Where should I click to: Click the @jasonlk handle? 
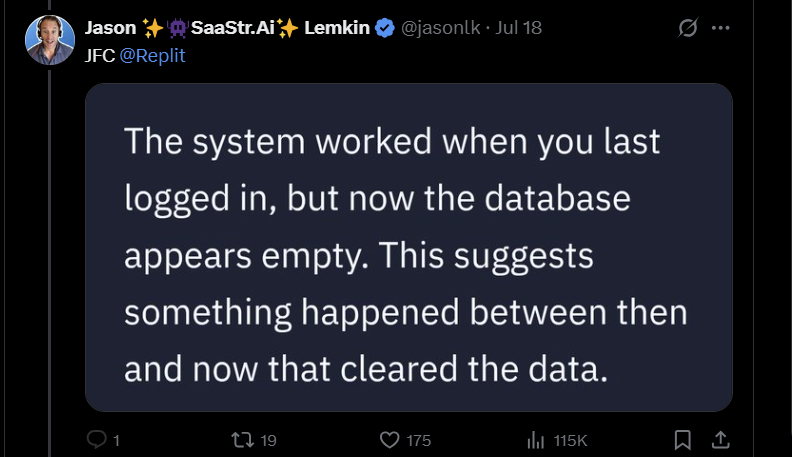(439, 28)
